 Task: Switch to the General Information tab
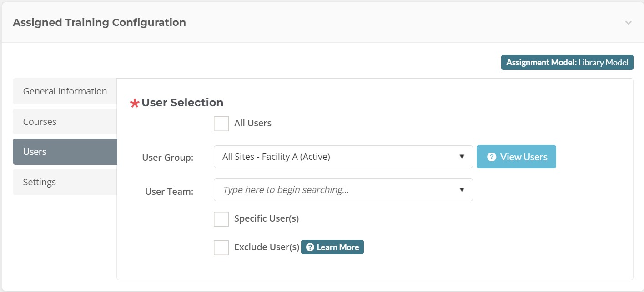tap(64, 91)
